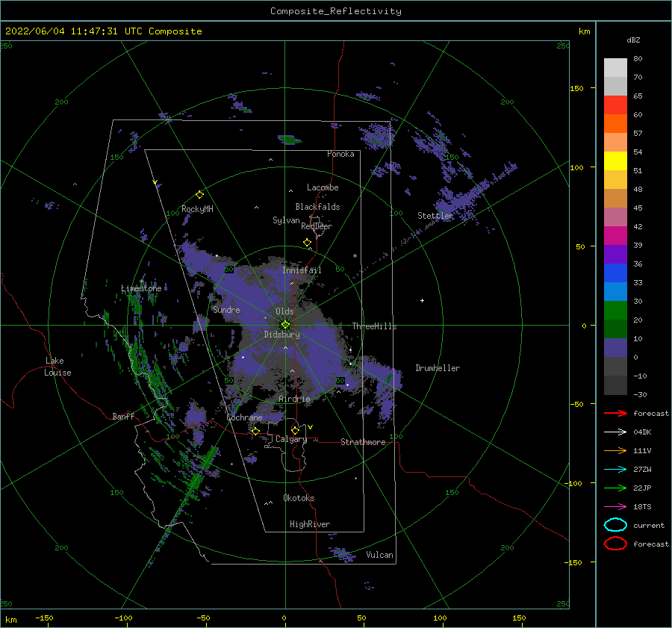Select the orange 111V arrow icon
This screenshot has height=628, width=672.
615,450
